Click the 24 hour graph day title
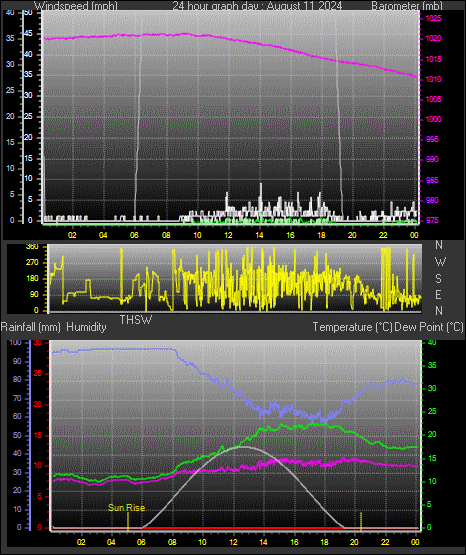 pyautogui.click(x=257, y=6)
